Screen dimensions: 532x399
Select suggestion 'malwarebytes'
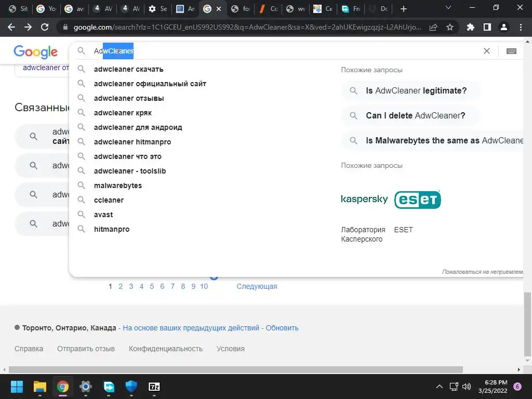pyautogui.click(x=118, y=186)
